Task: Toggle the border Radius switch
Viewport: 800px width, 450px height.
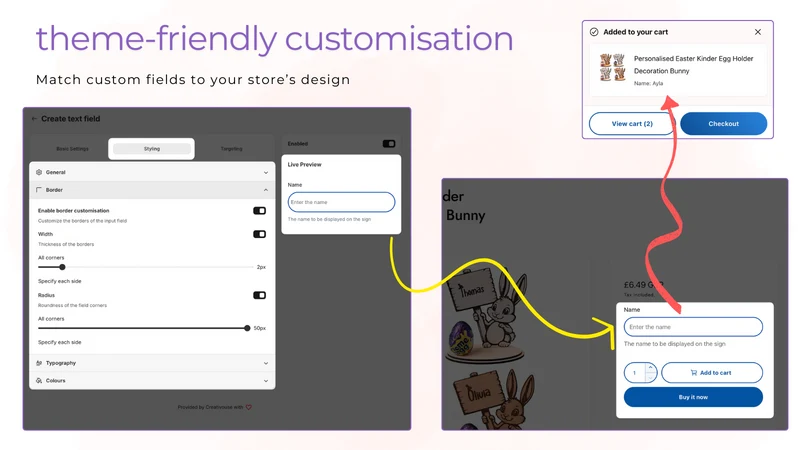Action: click(260, 295)
